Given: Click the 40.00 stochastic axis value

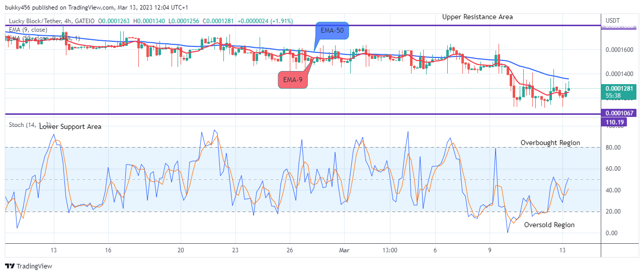Looking at the screenshot, I should [x=612, y=190].
